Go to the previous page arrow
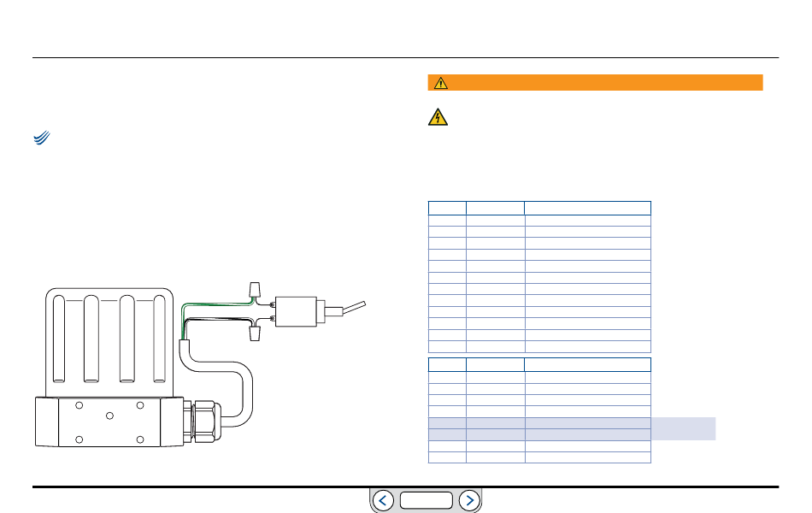The image size is (812, 513). tap(383, 500)
